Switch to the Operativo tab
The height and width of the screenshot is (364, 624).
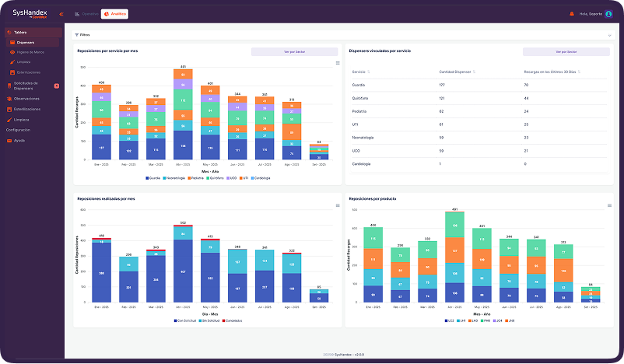(x=87, y=14)
